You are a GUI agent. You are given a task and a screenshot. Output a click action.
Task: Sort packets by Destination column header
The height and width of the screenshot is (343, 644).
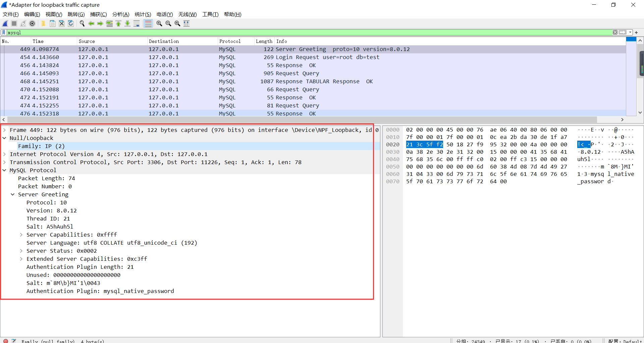182,41
